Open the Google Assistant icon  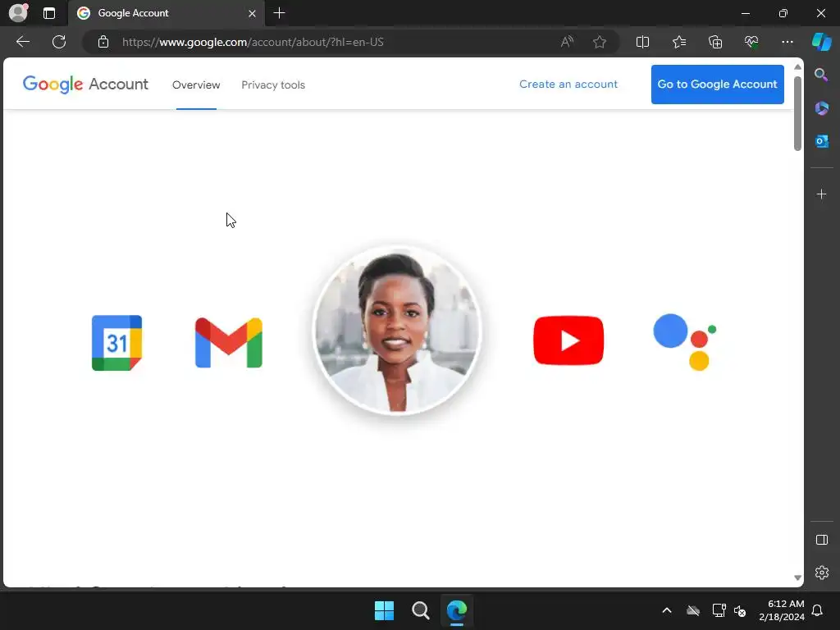pyautogui.click(x=685, y=342)
